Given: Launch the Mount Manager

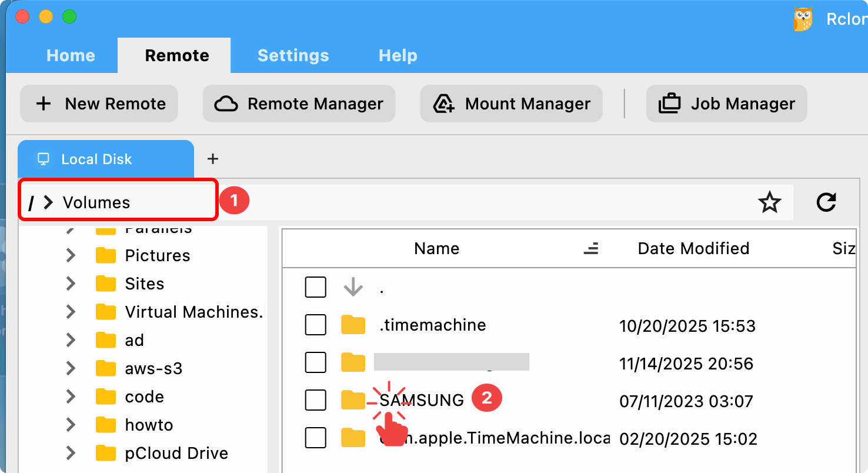Looking at the screenshot, I should [x=510, y=104].
